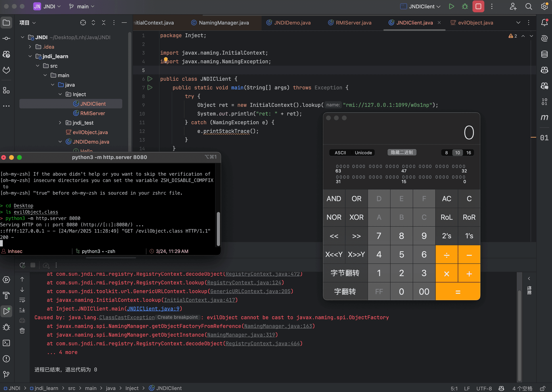552x392 pixels.
Task: Switch calculator to hex base 16
Action: 469,153
